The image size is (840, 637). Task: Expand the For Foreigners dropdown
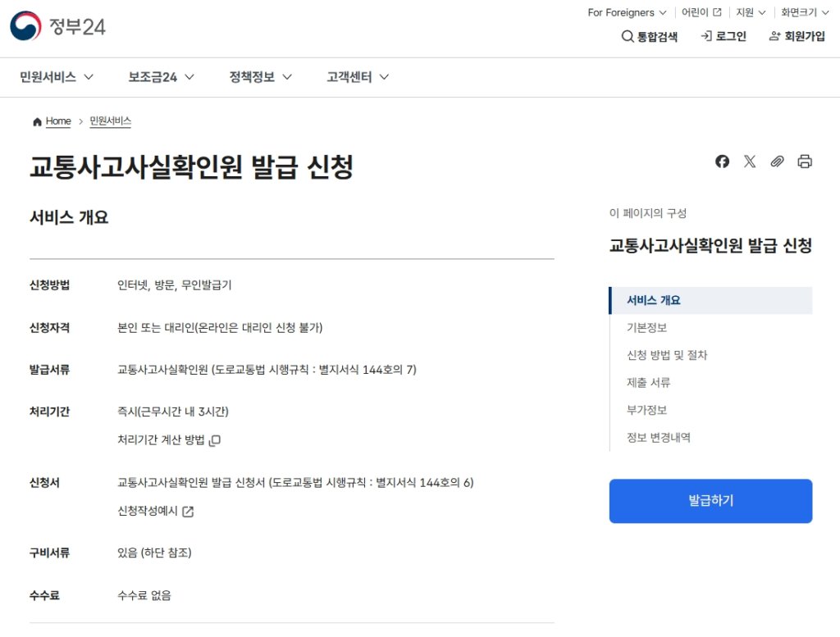pos(627,12)
